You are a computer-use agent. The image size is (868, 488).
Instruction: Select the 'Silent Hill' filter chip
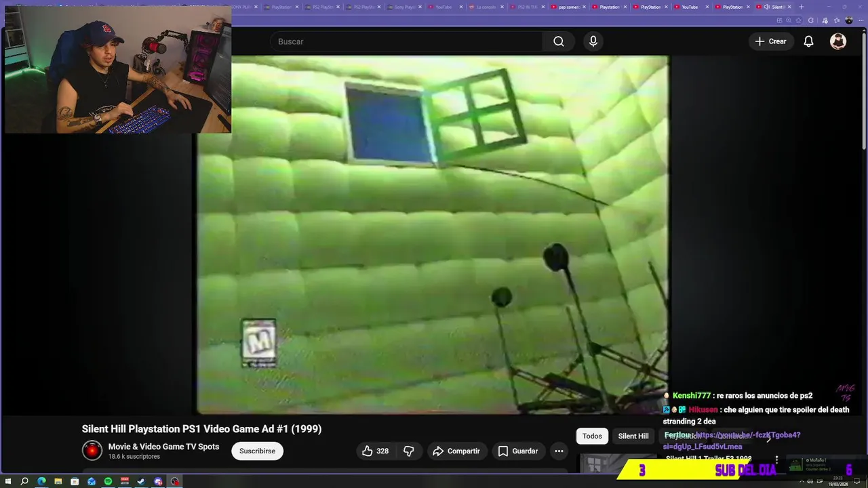pyautogui.click(x=633, y=436)
